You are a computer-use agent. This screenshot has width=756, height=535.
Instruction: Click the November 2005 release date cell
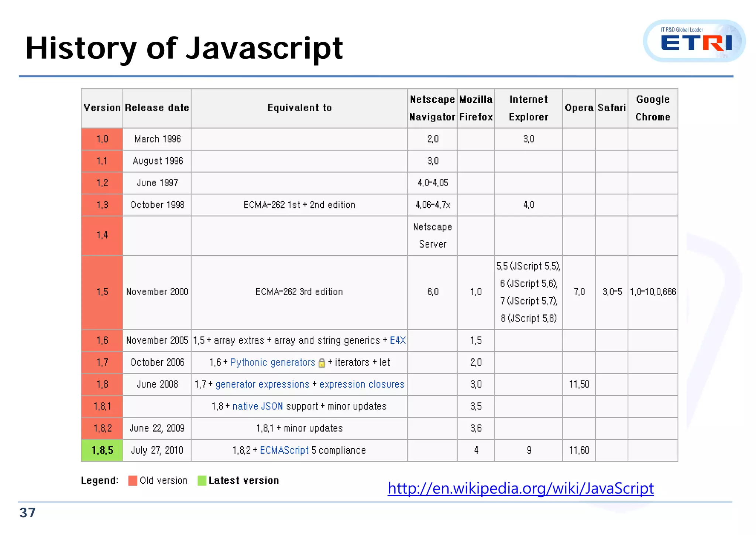157,340
